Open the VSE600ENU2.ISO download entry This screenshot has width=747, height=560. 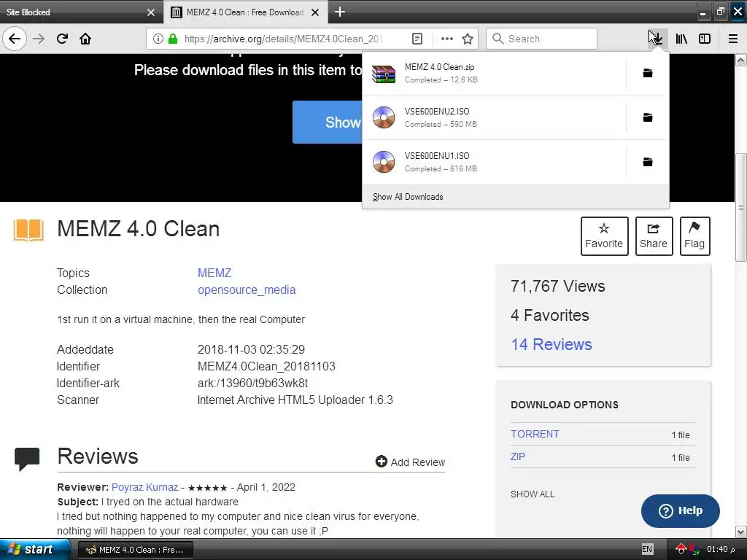tap(493, 117)
